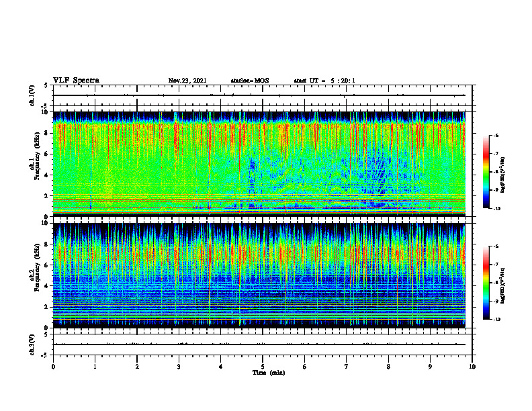Select the ch.2 color bar PSD unit label
Screen dimensions: 532x411
tap(503, 285)
